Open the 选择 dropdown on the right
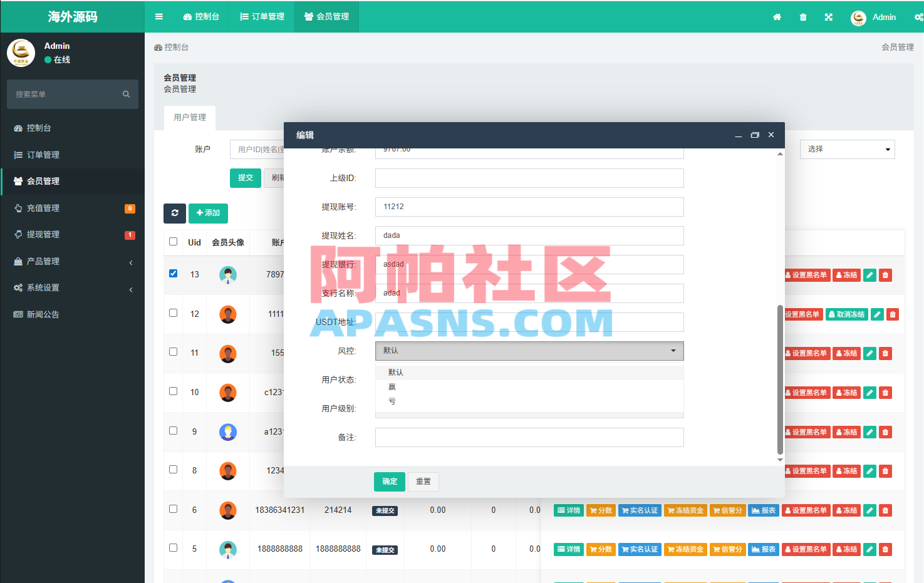Screen dimensions: 924x583 coord(847,149)
